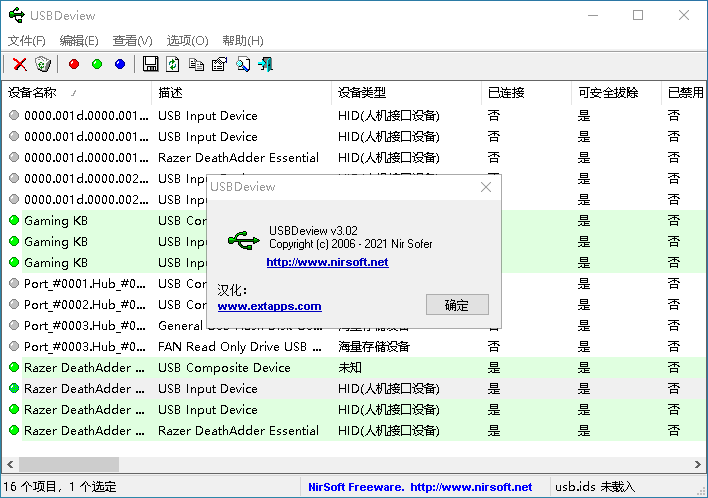708x498 pixels.
Task: Click NirSoft Freeware link in status bar
Action: (420, 487)
